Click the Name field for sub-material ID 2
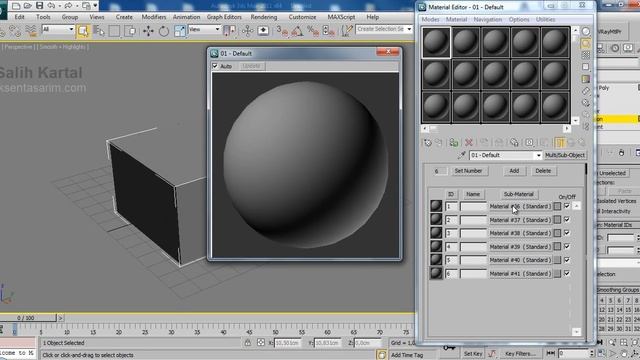This screenshot has height=360, width=640. click(473, 220)
